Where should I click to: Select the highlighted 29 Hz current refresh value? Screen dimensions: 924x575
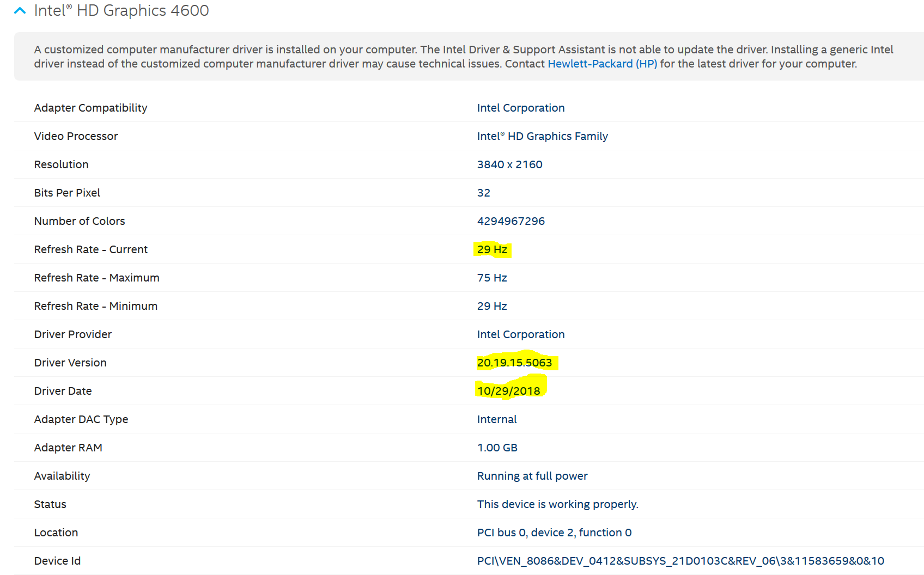pos(492,249)
